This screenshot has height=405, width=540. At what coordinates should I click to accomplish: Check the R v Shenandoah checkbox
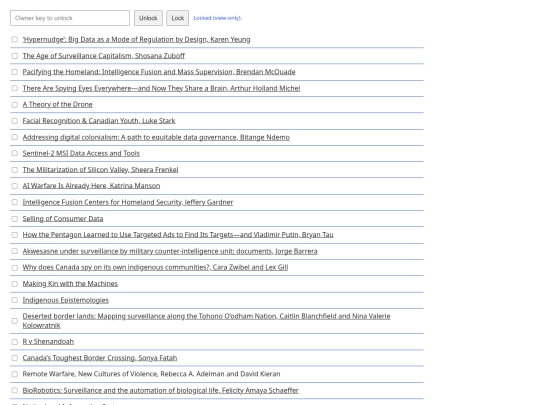point(14,342)
